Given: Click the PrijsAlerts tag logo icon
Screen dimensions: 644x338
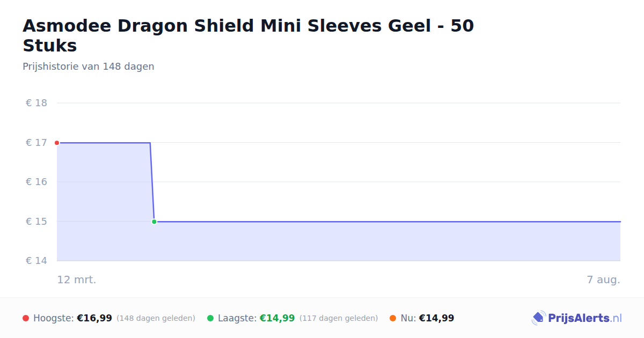Looking at the screenshot, I should 538,318.
